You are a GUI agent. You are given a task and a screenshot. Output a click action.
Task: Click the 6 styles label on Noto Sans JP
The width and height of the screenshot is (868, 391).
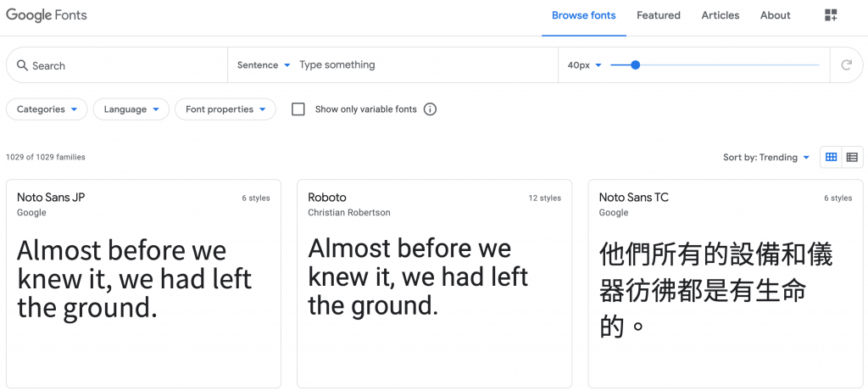pos(256,198)
